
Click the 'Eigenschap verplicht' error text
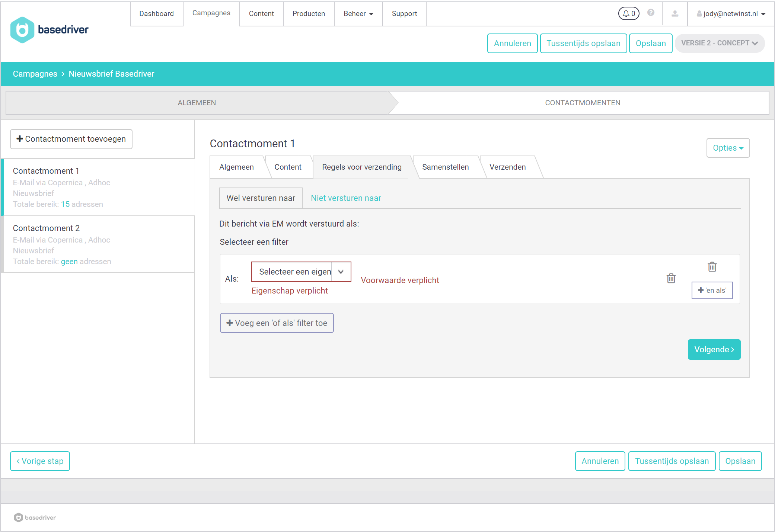click(290, 291)
